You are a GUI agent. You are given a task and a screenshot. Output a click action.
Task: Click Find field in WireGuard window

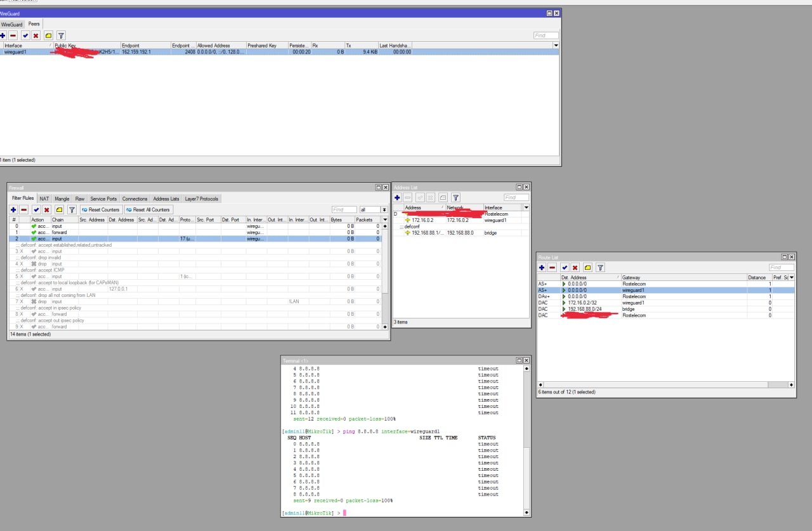point(546,36)
